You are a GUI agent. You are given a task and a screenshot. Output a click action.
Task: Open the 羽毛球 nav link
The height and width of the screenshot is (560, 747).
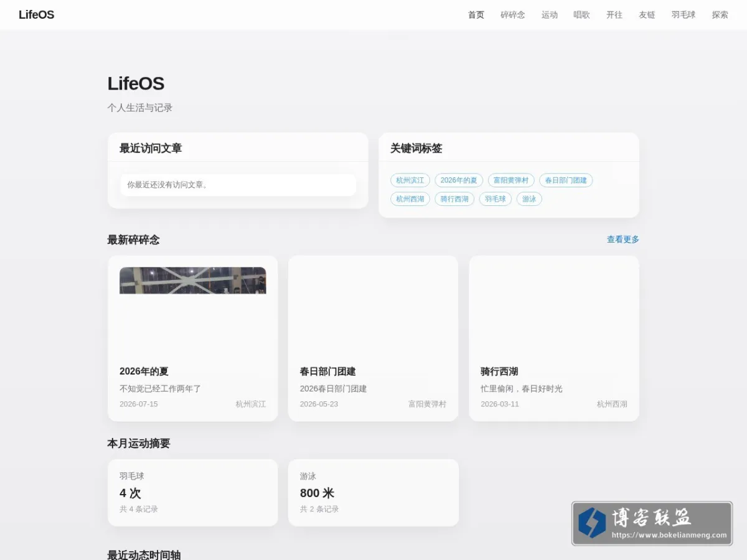pyautogui.click(x=684, y=15)
